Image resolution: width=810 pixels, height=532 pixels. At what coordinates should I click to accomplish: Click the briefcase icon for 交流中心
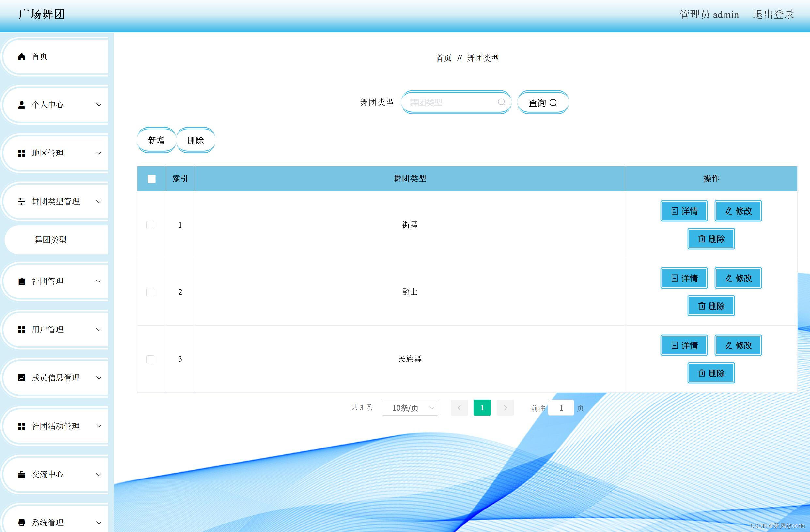21,475
